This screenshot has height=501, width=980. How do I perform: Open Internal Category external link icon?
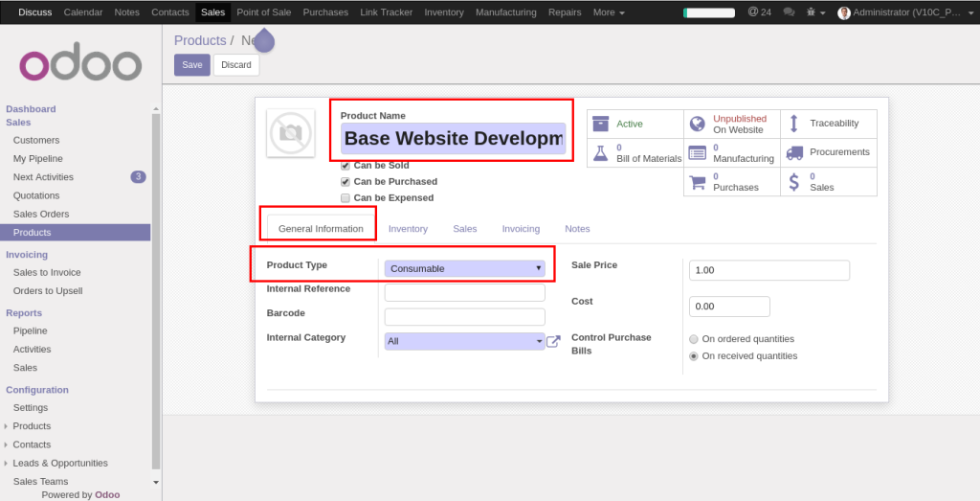coord(553,341)
